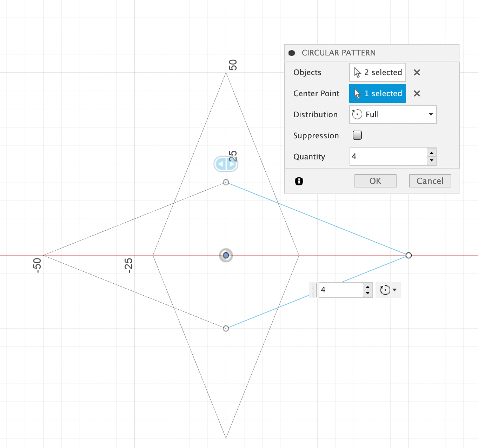Viewport: 478px width, 448px height.
Task: Enable the Suppression checkbox
Action: click(357, 135)
